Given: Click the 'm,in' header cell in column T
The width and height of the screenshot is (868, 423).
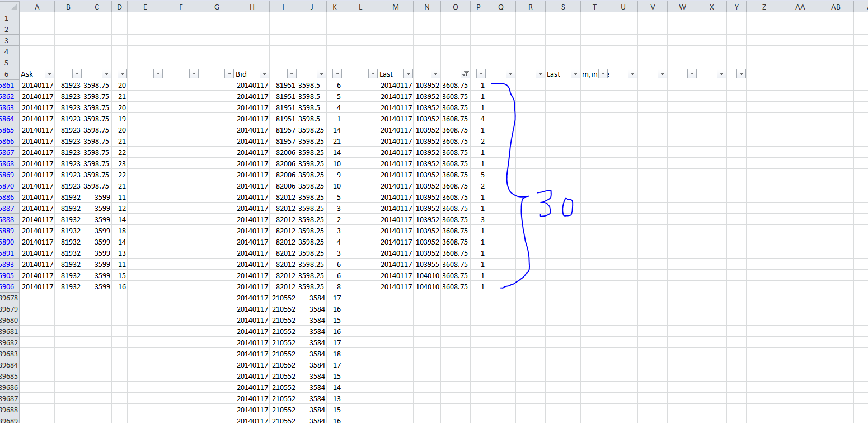Looking at the screenshot, I should [594, 74].
